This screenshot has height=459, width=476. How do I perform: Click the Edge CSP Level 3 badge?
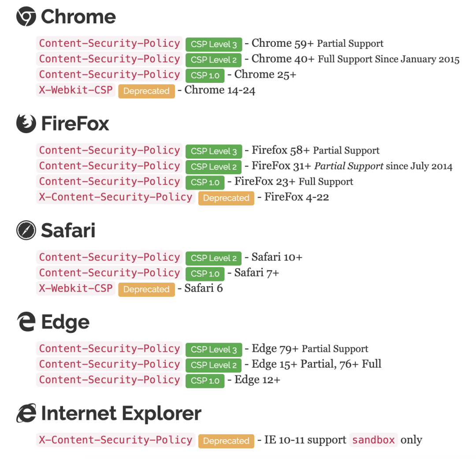pos(214,350)
